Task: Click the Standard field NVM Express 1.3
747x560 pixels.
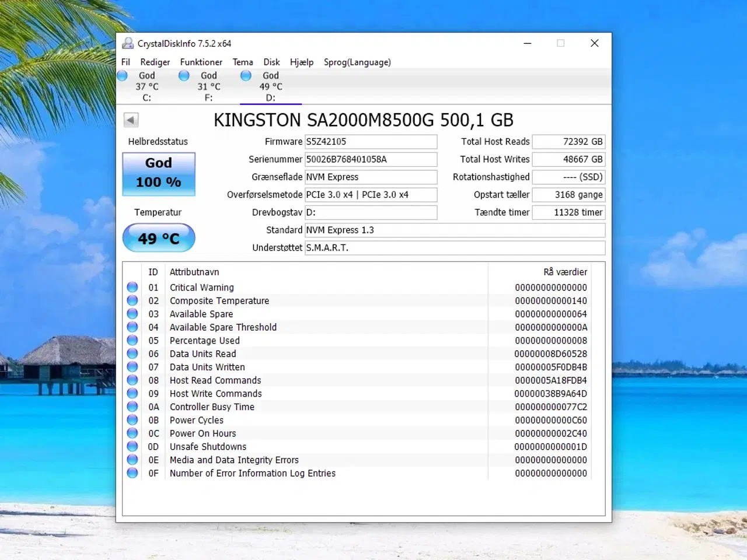Action: (x=455, y=230)
